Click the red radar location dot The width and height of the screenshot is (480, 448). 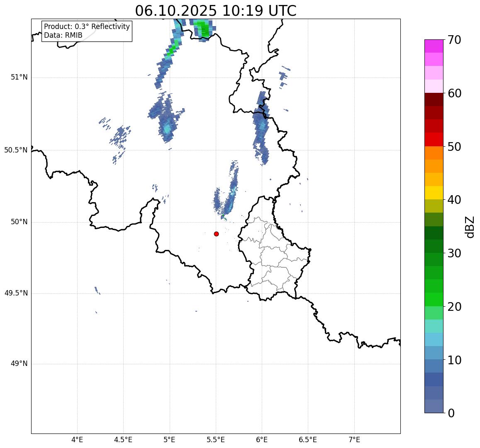click(217, 234)
